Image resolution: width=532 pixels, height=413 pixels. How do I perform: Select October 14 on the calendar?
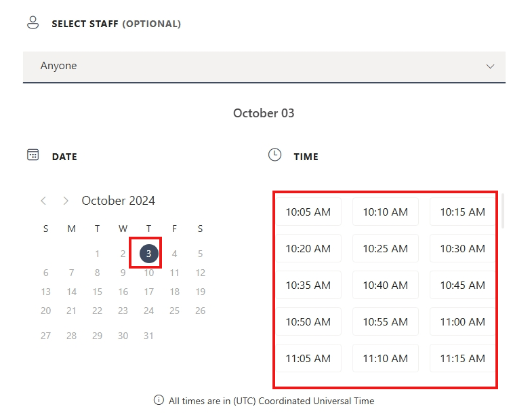click(x=71, y=292)
